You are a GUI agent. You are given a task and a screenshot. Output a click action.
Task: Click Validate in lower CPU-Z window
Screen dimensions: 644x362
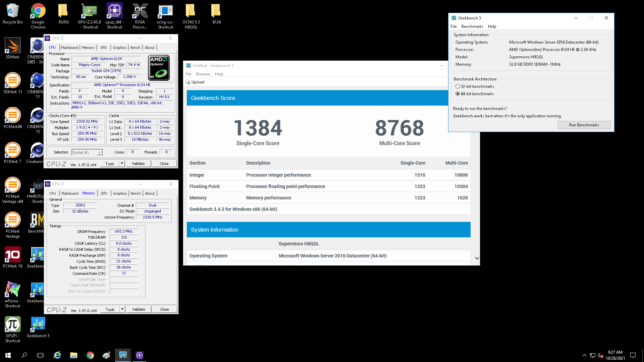click(x=139, y=309)
